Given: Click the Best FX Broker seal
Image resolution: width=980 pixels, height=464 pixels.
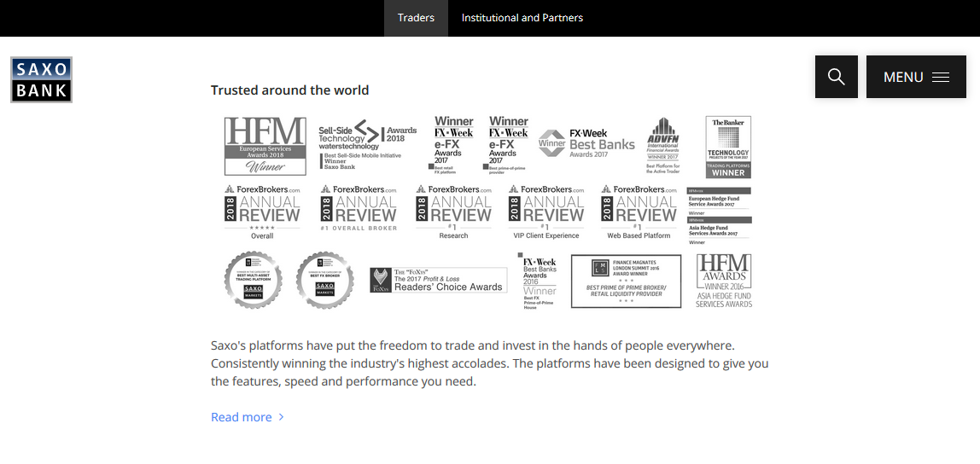Looking at the screenshot, I should point(324,279).
